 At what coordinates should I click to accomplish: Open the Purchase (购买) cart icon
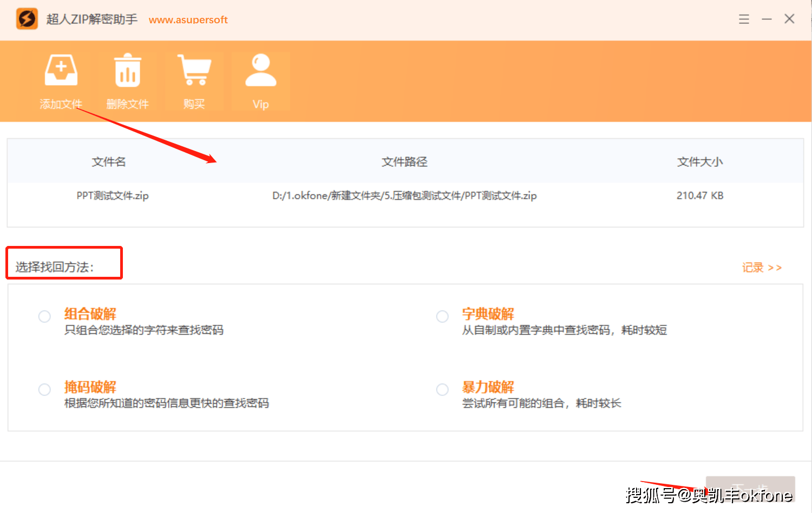(194, 71)
